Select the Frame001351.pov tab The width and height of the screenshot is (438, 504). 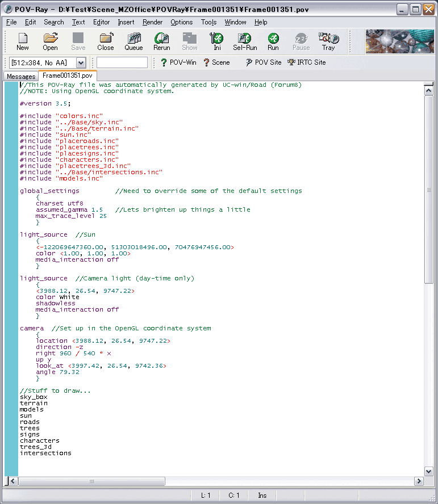tap(67, 75)
